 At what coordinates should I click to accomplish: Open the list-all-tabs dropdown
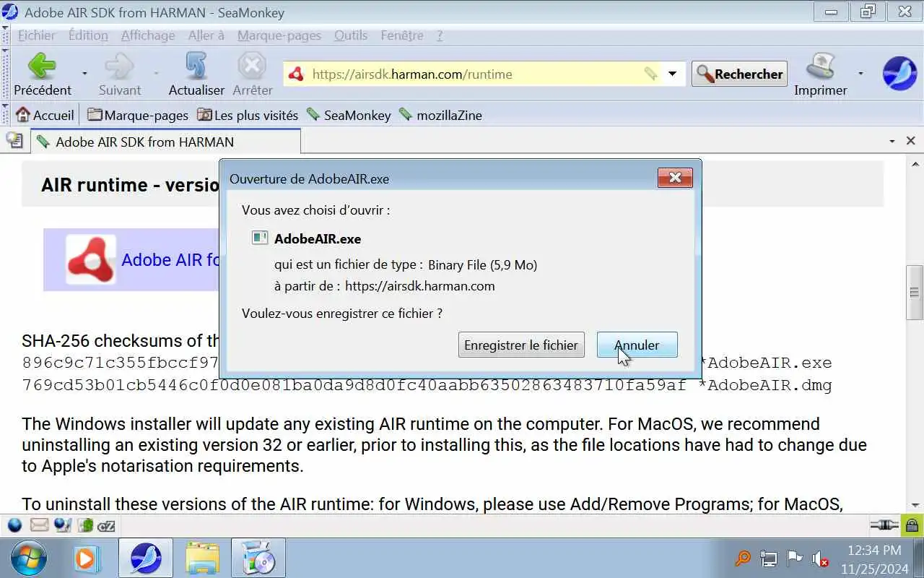(892, 142)
